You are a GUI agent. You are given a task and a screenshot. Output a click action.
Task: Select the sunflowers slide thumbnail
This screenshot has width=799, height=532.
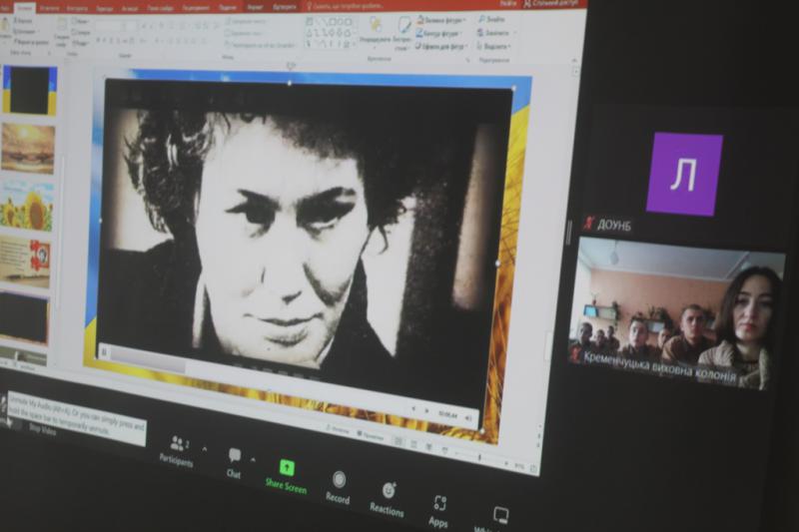pyautogui.click(x=27, y=206)
